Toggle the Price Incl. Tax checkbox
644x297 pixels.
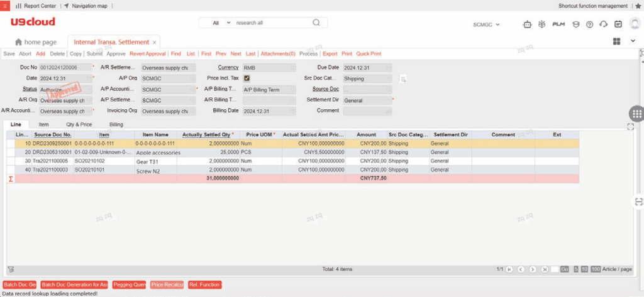[x=247, y=78]
